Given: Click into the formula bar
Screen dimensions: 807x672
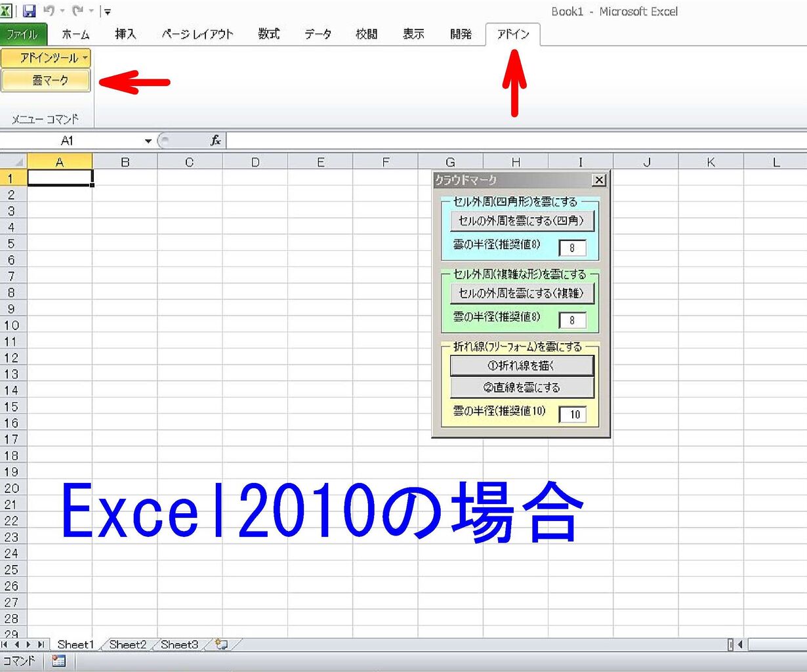Looking at the screenshot, I should click(516, 140).
